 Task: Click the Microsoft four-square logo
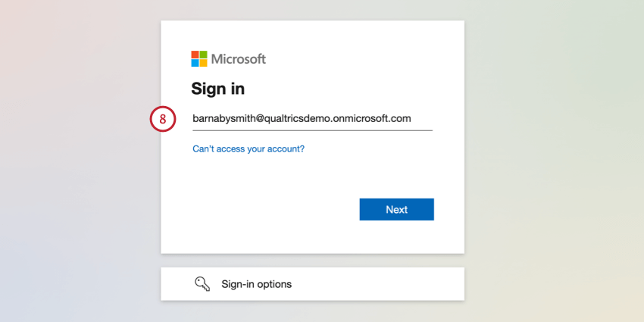(199, 59)
